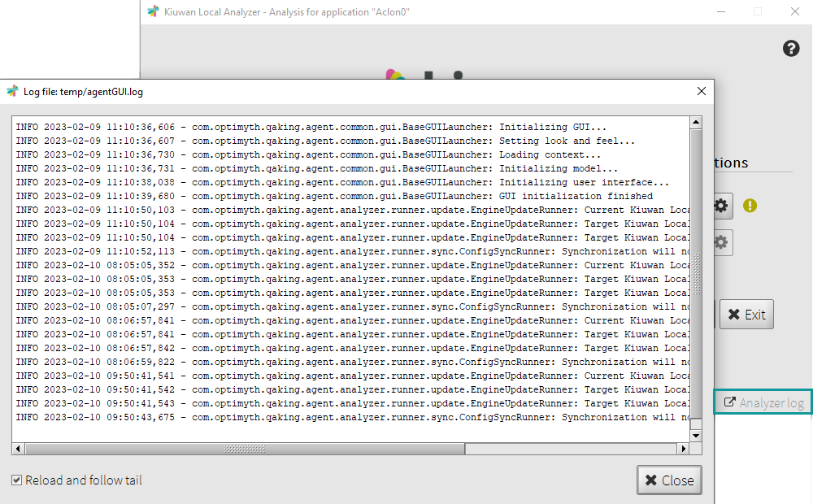
Task: Open the Help question mark icon
Action: pos(790,48)
